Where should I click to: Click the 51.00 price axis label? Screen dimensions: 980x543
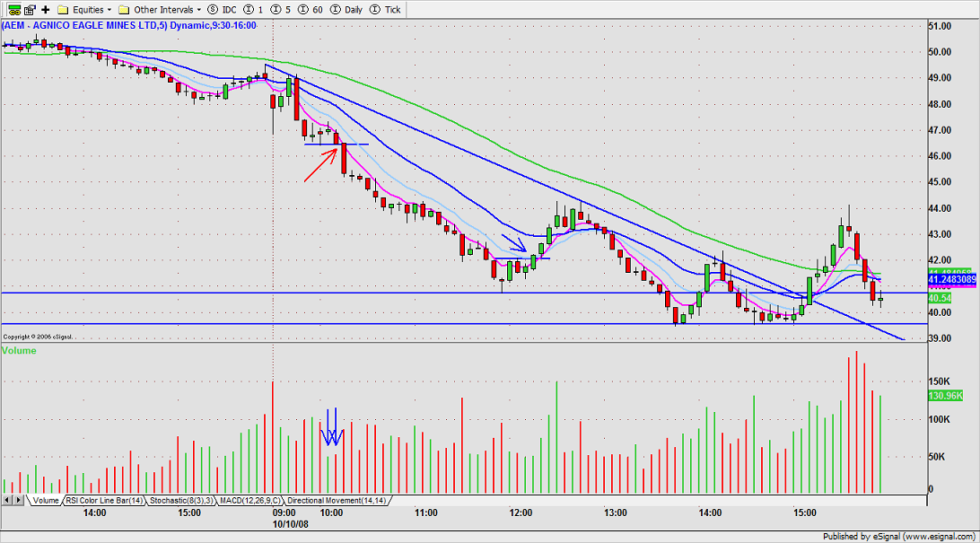(x=940, y=26)
